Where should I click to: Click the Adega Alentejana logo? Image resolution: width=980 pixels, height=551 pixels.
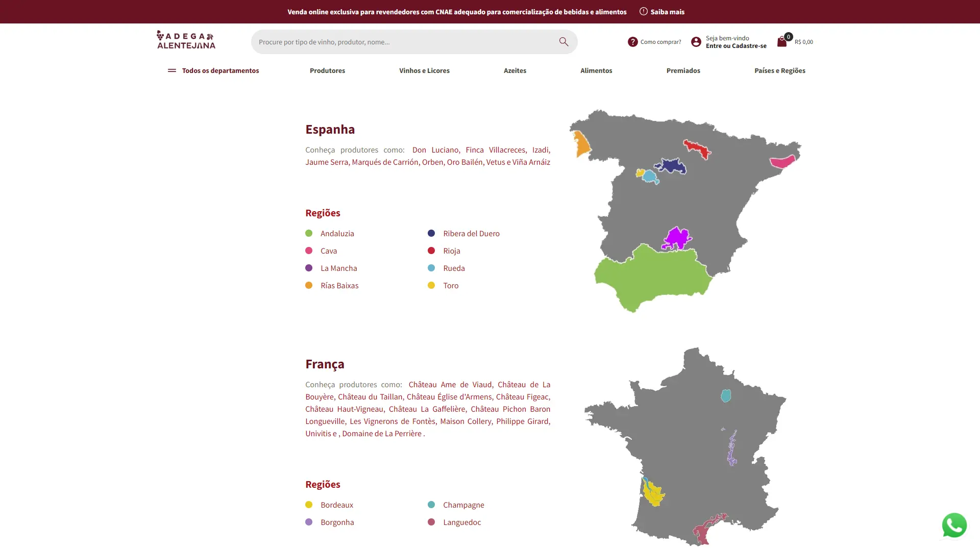186,40
